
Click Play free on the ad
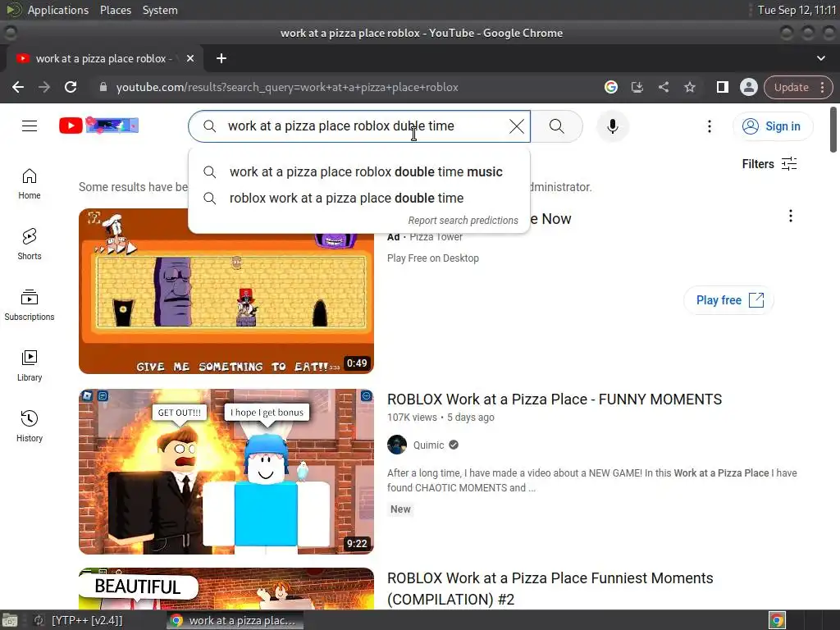(728, 300)
